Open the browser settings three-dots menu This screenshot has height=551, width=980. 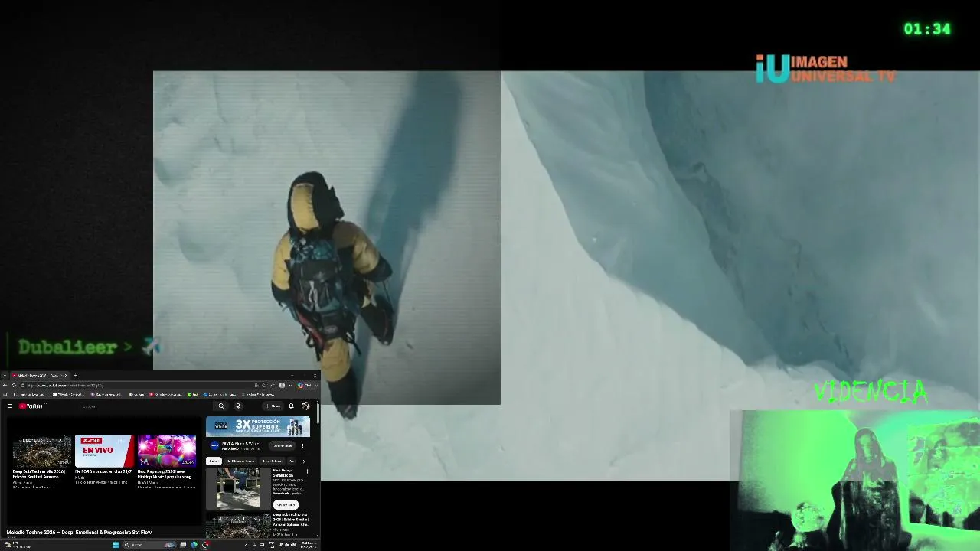click(291, 385)
